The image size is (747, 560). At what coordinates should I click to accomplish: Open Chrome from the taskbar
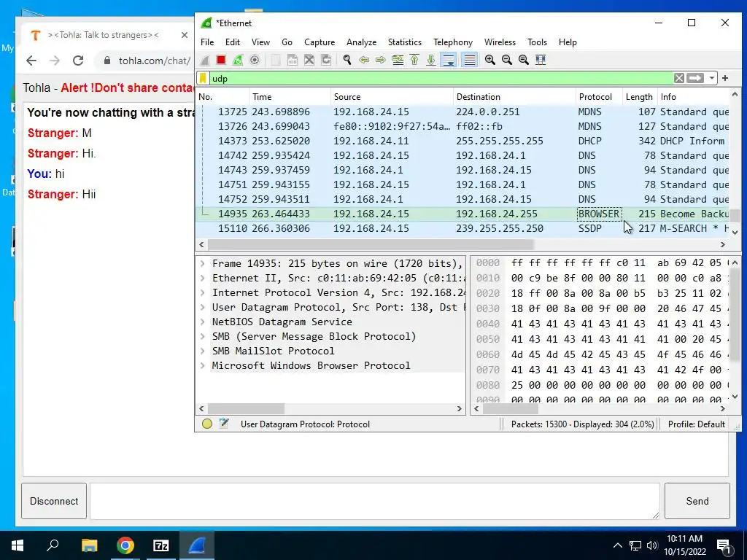[x=125, y=545]
